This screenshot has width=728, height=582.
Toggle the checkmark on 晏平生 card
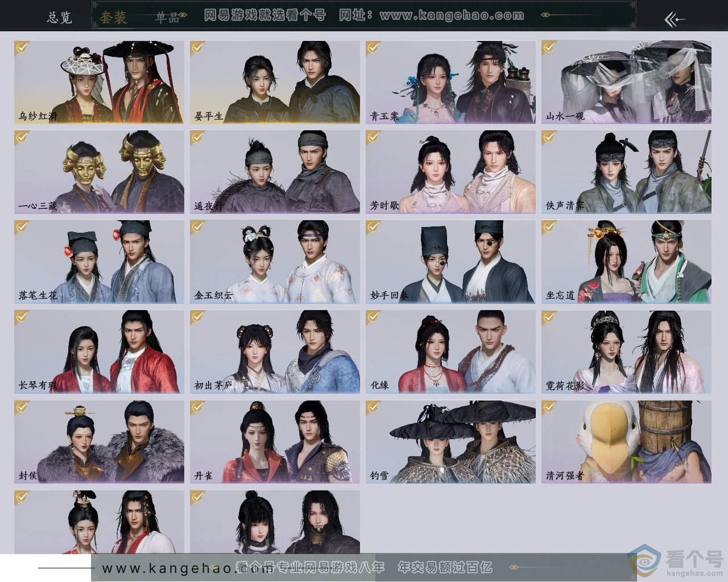click(198, 47)
